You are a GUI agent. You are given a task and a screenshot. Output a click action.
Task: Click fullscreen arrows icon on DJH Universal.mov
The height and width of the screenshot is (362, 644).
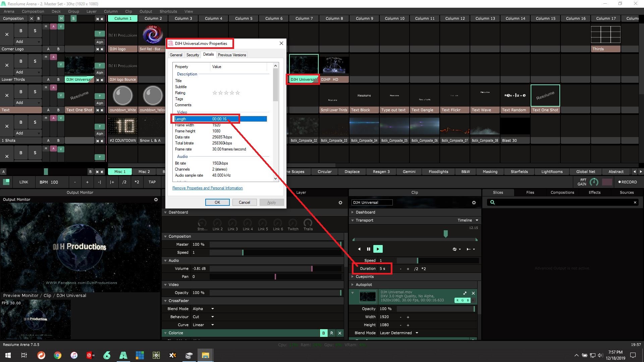(465, 293)
